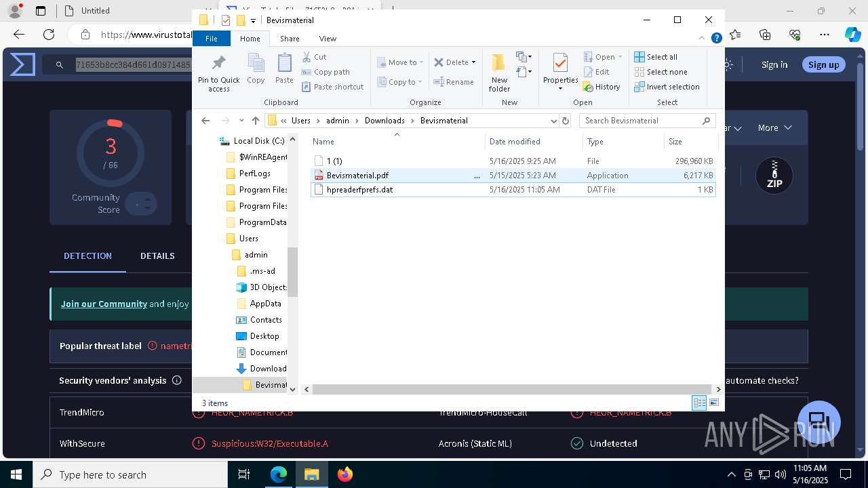Open Task View on taskbar
The image size is (868, 488).
[244, 474]
